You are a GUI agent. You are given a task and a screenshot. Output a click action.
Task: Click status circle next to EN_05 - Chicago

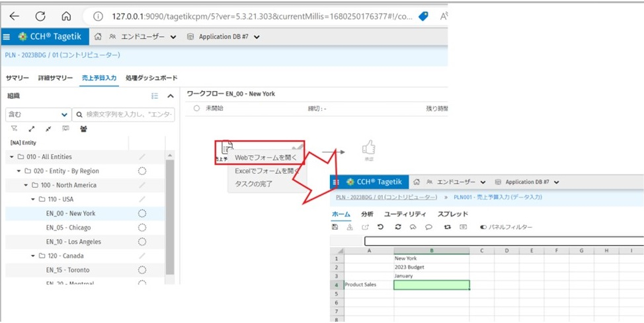141,228
